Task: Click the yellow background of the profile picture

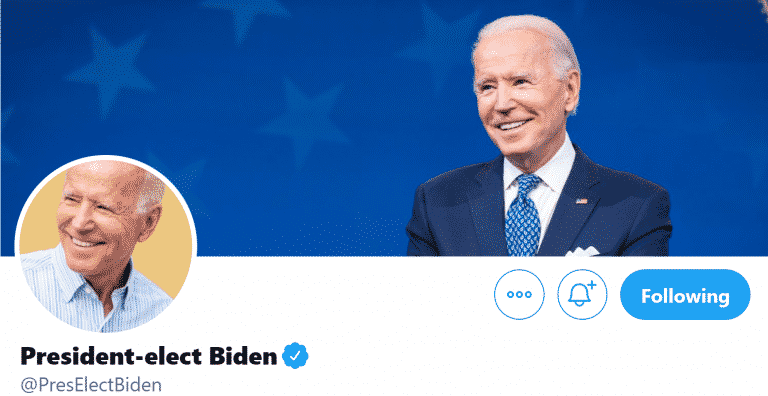Action: (169, 255)
